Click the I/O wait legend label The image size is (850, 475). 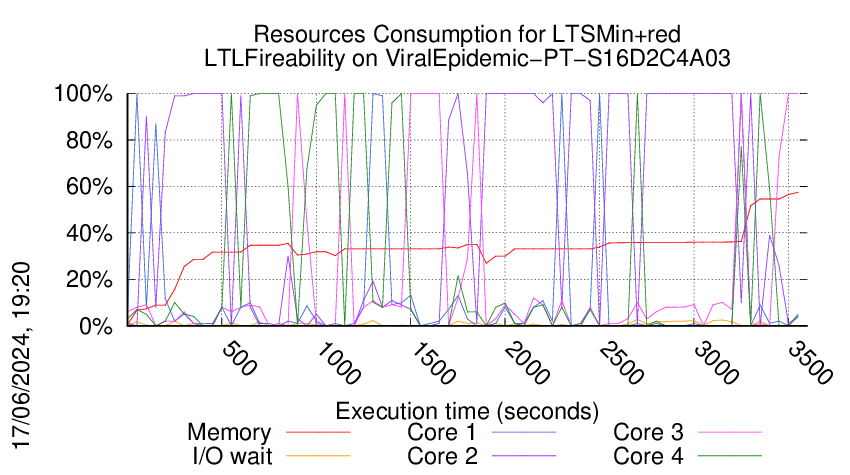[x=232, y=456]
